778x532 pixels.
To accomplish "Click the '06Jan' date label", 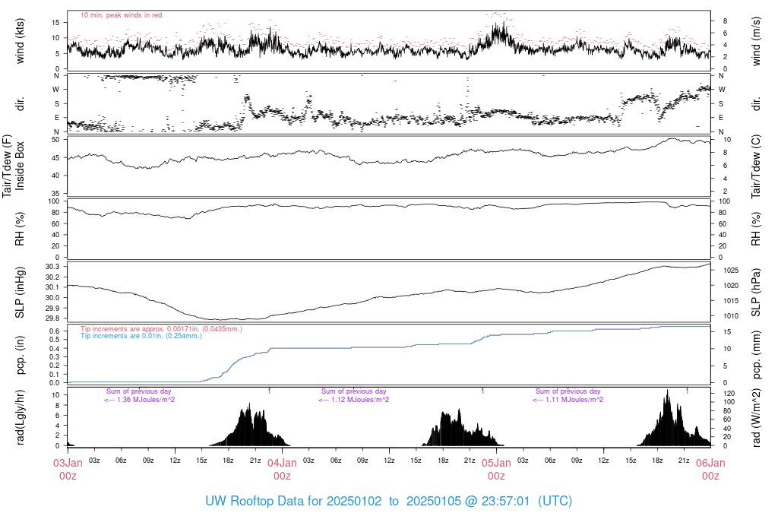I will (710, 463).
